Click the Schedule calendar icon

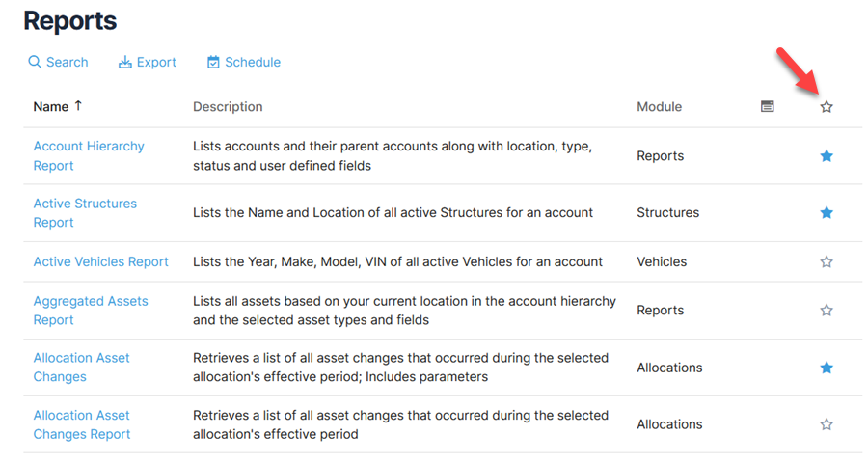[213, 62]
